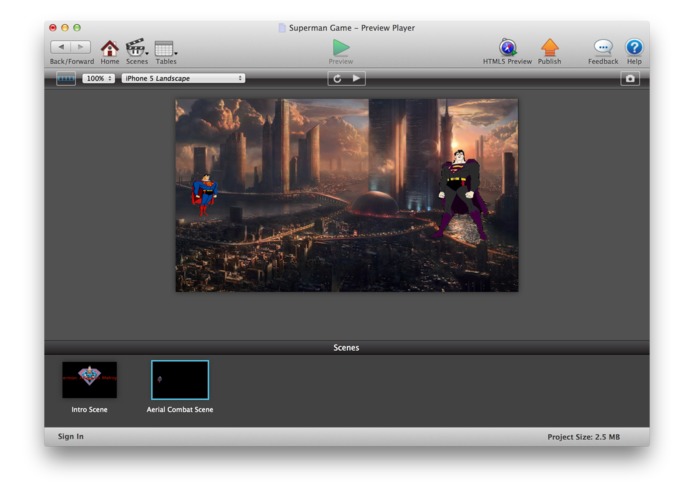Screen dimensions: 695x494
Task: Click the Aerial Combat Scene label
Action: pos(180,409)
